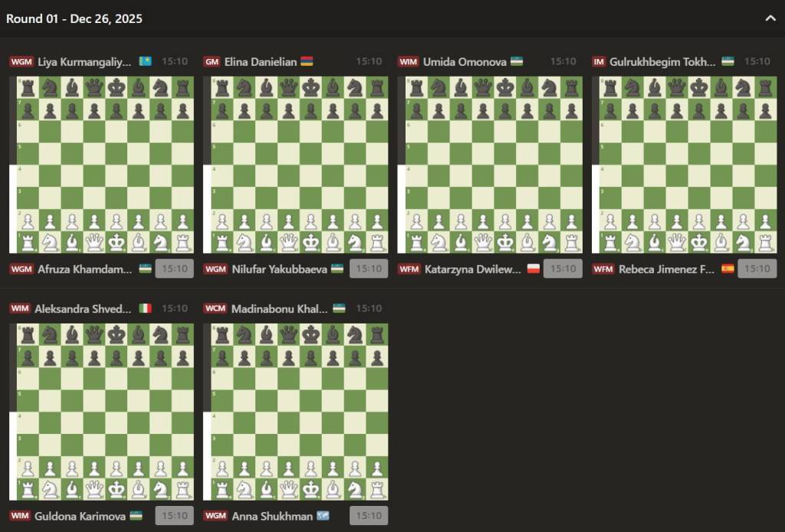The height and width of the screenshot is (532, 785).
Task: Click Italy flag next to Aleksandra Shvedova
Action: coord(145,308)
